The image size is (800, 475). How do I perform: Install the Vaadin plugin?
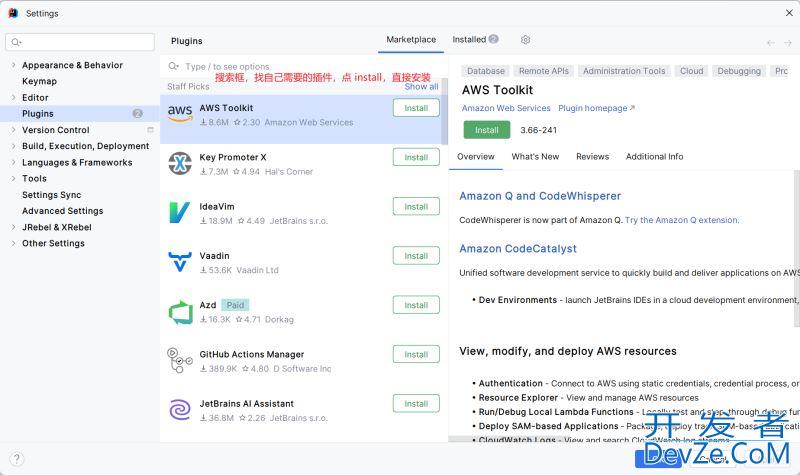tap(416, 256)
